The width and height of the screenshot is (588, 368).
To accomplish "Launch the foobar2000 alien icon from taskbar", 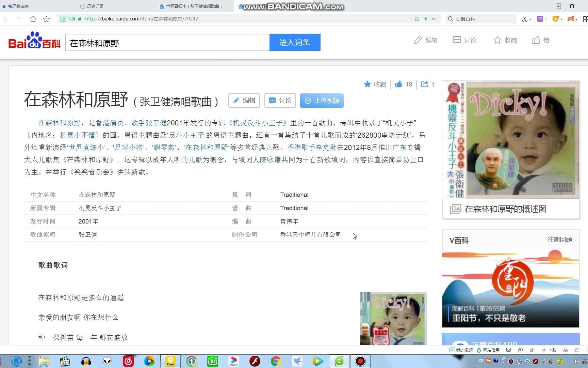I will tap(107, 361).
